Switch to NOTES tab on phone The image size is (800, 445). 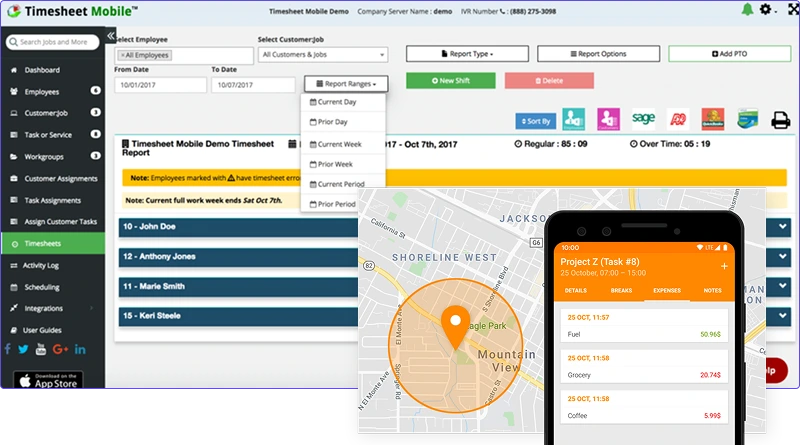click(x=712, y=290)
